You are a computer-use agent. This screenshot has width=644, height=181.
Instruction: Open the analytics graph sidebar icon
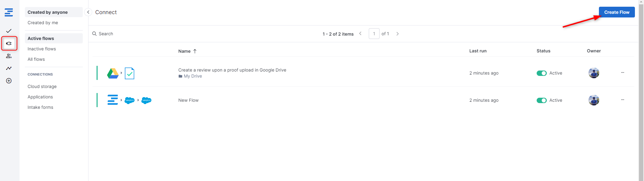(9, 68)
